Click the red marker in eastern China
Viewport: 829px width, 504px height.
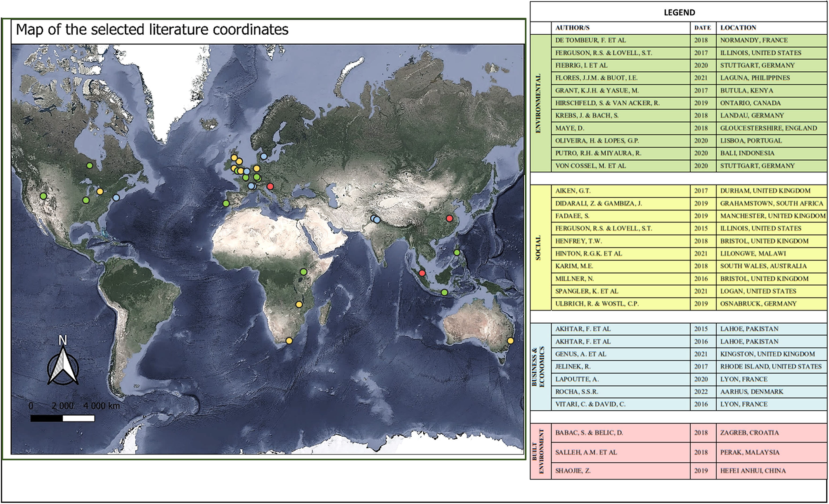pos(450,218)
